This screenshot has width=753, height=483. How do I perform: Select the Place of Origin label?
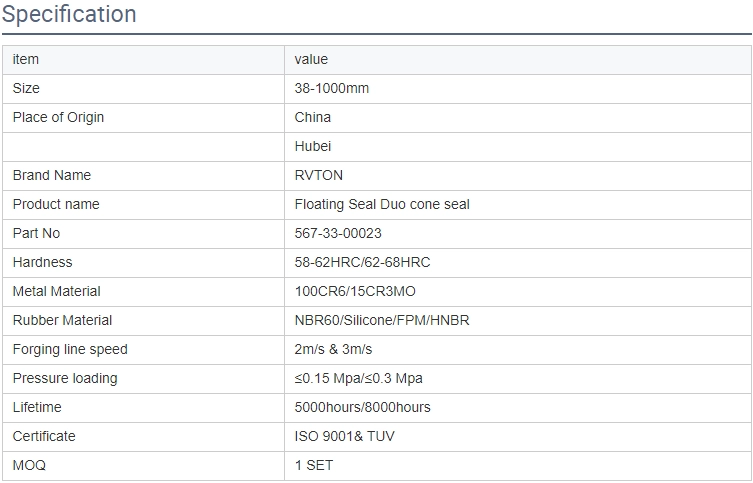[58, 118]
